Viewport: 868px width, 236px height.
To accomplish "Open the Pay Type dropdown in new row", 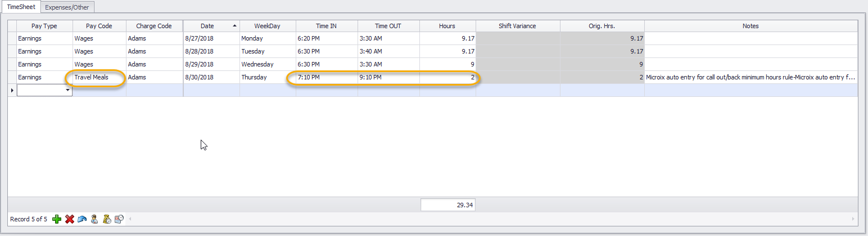I will tap(68, 90).
